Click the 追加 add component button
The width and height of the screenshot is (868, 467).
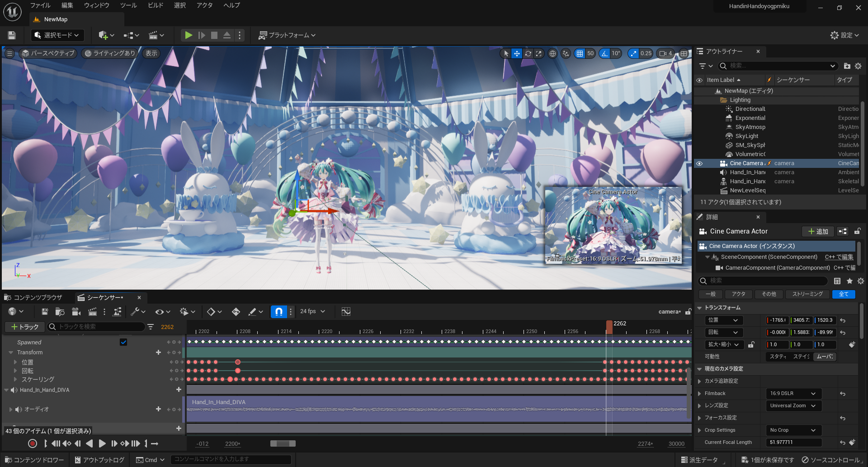pyautogui.click(x=818, y=231)
